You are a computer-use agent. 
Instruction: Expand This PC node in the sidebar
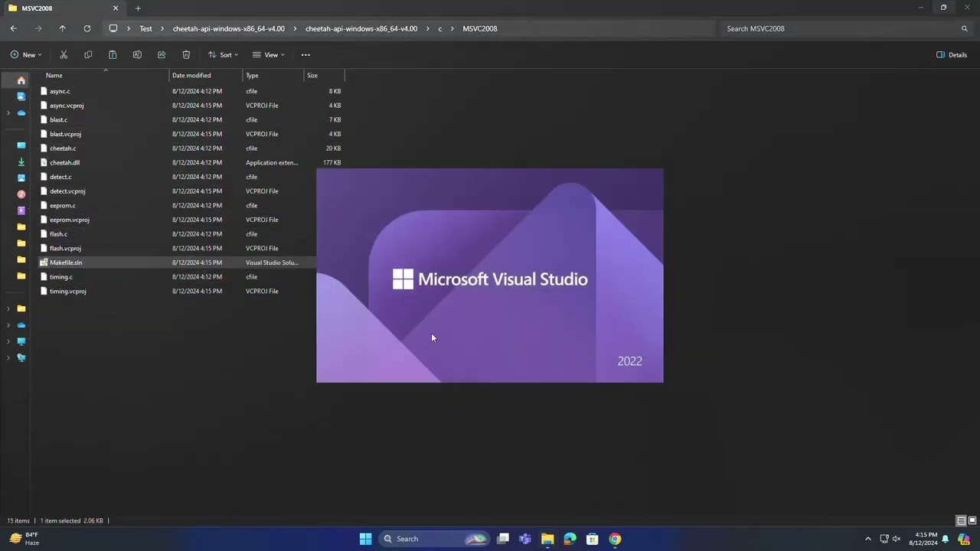pyautogui.click(x=8, y=341)
